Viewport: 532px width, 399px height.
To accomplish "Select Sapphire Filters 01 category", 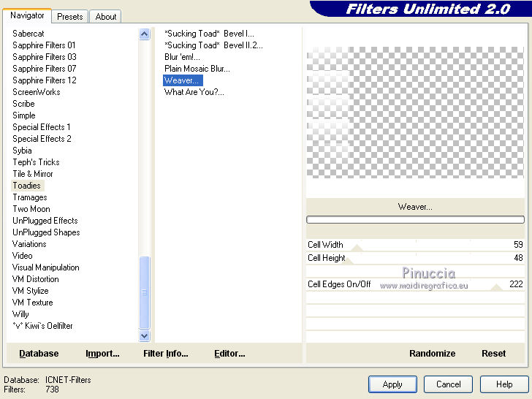I will [44, 45].
